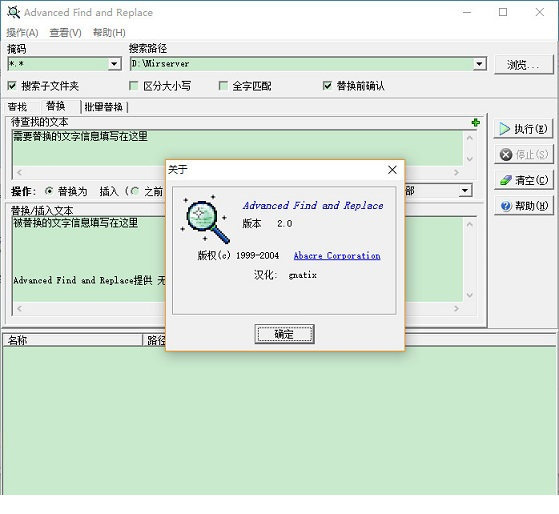Click the Advanced Find and Replace title bar icon
The image size is (559, 514).
14,12
